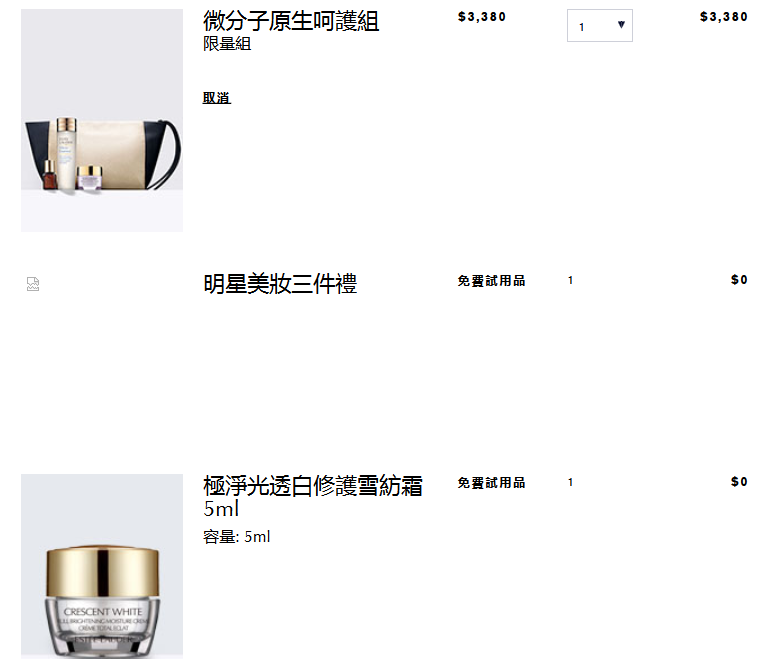Click the $0 total for 極淨光透白修護雪紡霜
This screenshot has width=769, height=659.
click(739, 482)
